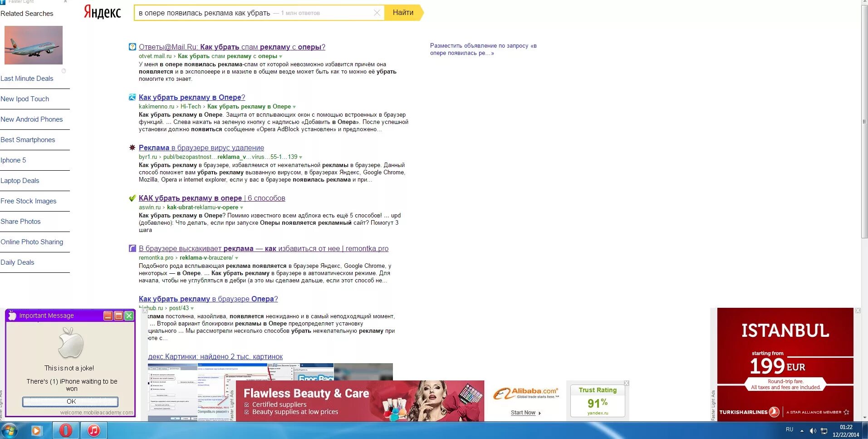Image resolution: width=868 pixels, height=439 pixels.
Task: Open the Opera browser taskbar icon
Action: pos(66,430)
